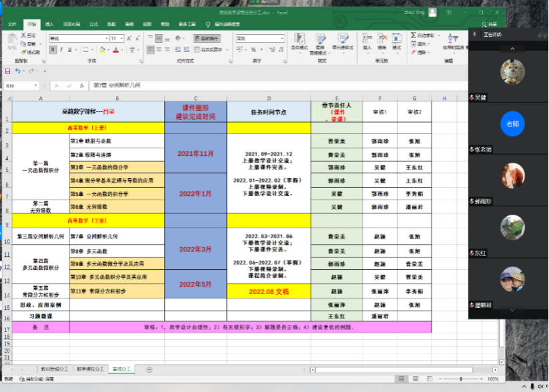
Task: Click the fill color paint bucket
Action: coord(103,49)
